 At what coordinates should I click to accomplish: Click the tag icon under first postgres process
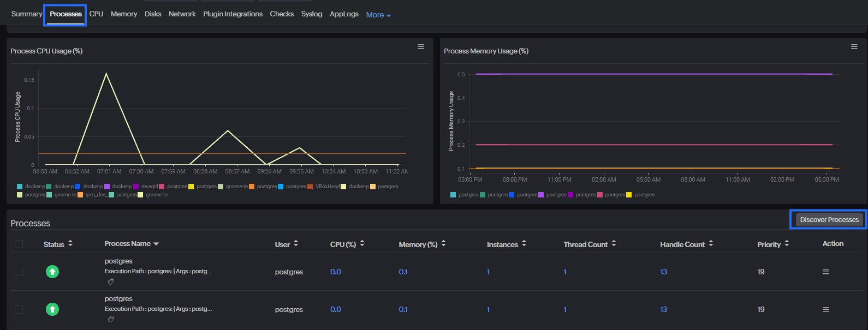tap(111, 282)
